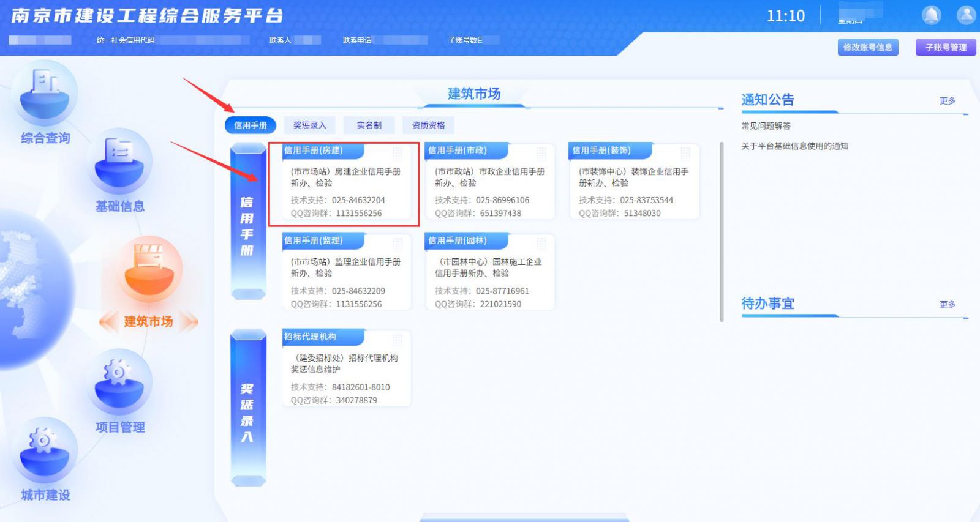This screenshot has height=522, width=980.
Task: Click the 通知公告 heading
Action: pyautogui.click(x=767, y=100)
